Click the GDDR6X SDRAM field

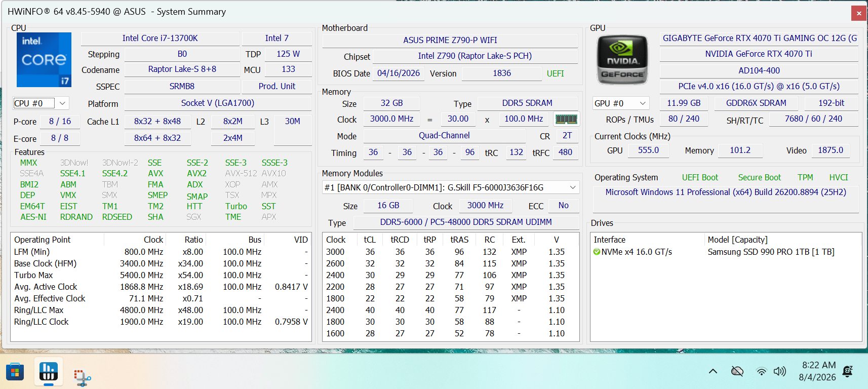tap(756, 103)
